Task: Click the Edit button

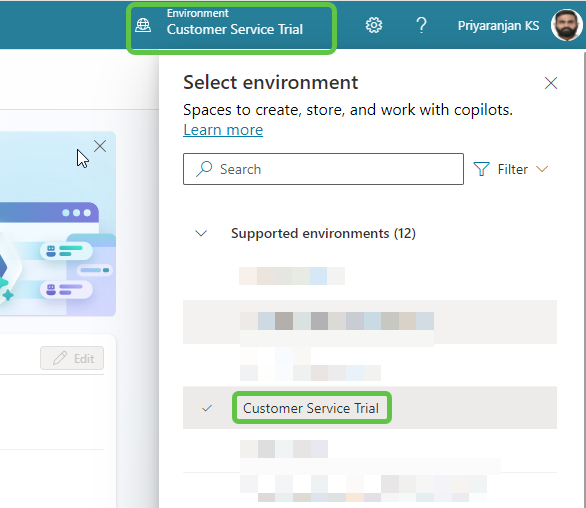Action: (72, 358)
